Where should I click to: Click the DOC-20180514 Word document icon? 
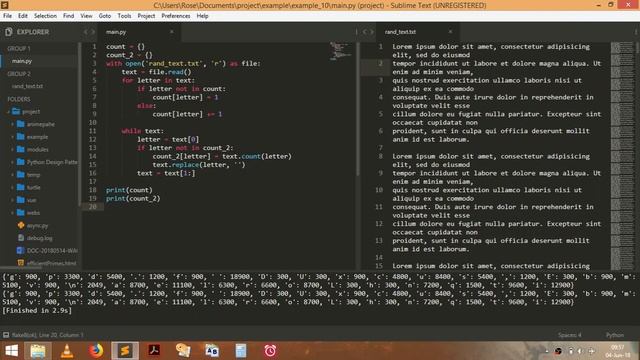click(21, 250)
